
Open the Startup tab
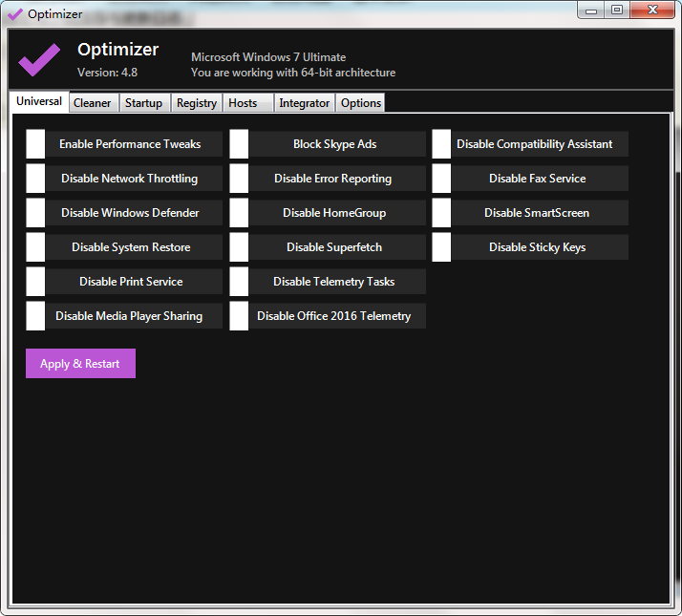pyautogui.click(x=143, y=103)
